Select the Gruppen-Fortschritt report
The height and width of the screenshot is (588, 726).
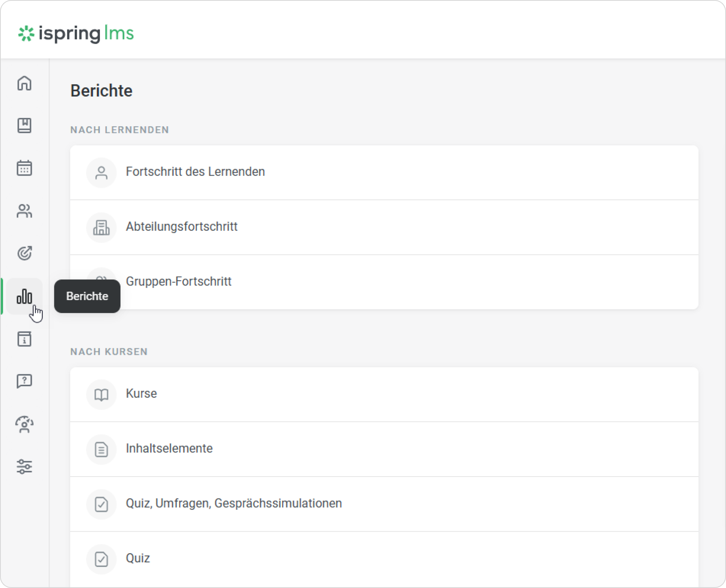click(178, 281)
